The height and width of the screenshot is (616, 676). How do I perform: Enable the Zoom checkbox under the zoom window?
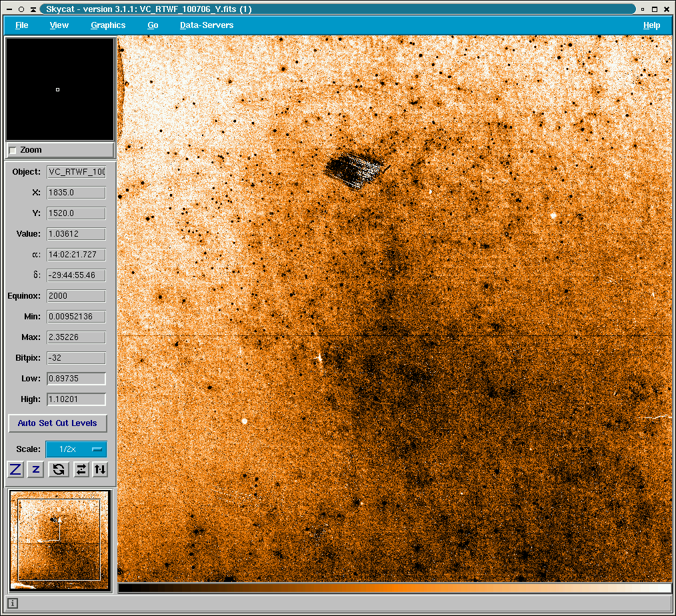pos(13,150)
